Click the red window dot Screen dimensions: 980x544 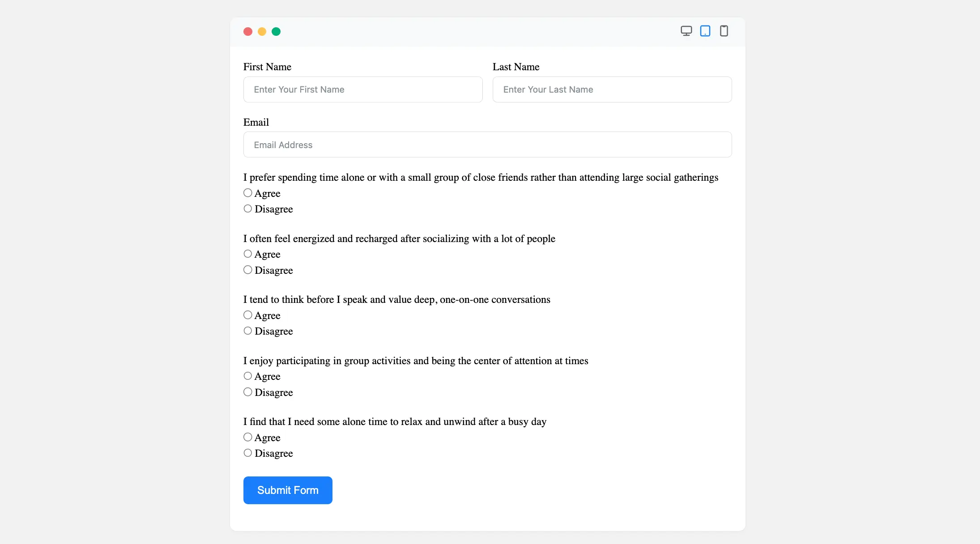(248, 31)
